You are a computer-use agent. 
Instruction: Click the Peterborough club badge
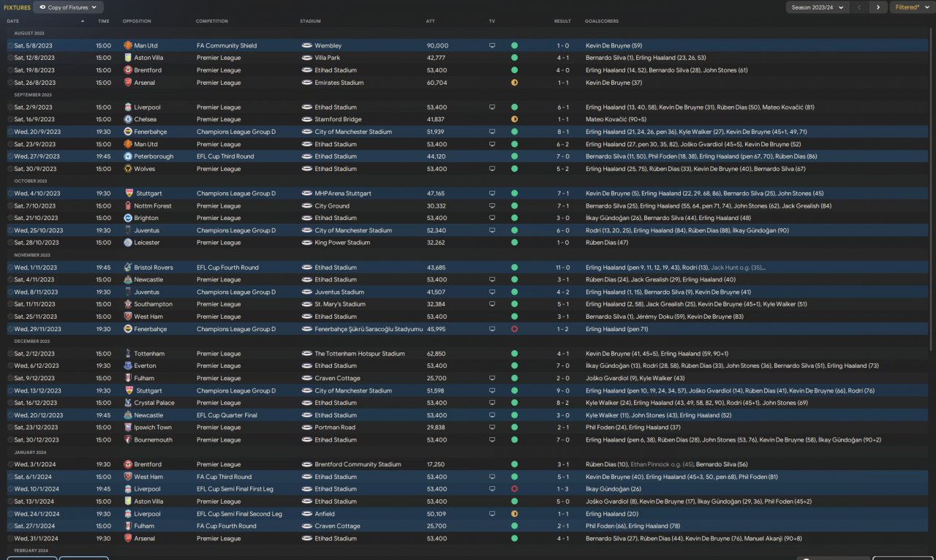pyautogui.click(x=128, y=156)
